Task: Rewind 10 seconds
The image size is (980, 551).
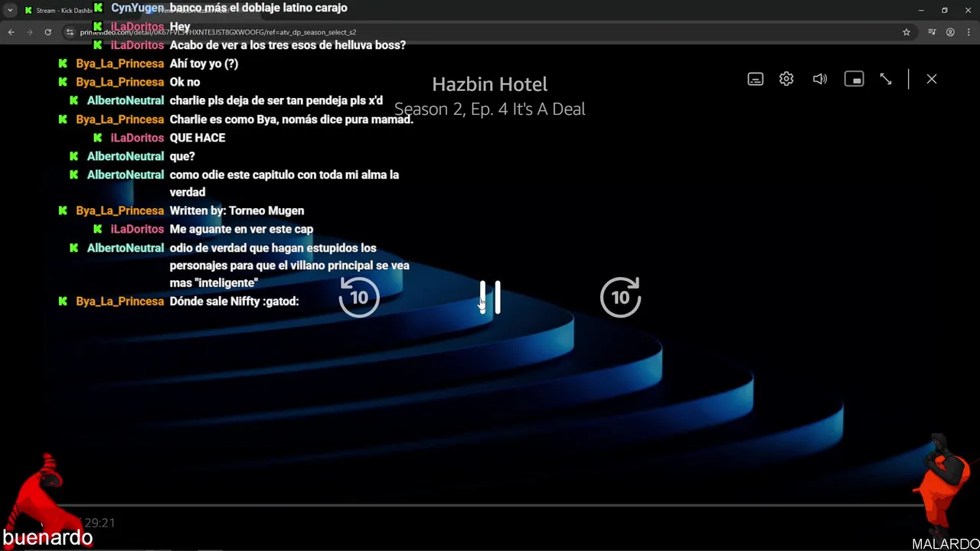Action: 359,297
